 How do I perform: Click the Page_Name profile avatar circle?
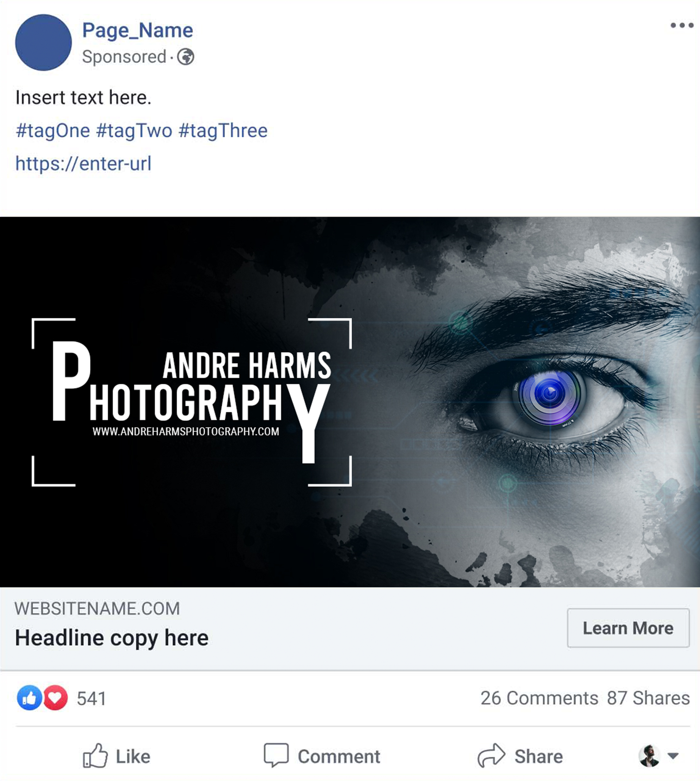pos(44,43)
